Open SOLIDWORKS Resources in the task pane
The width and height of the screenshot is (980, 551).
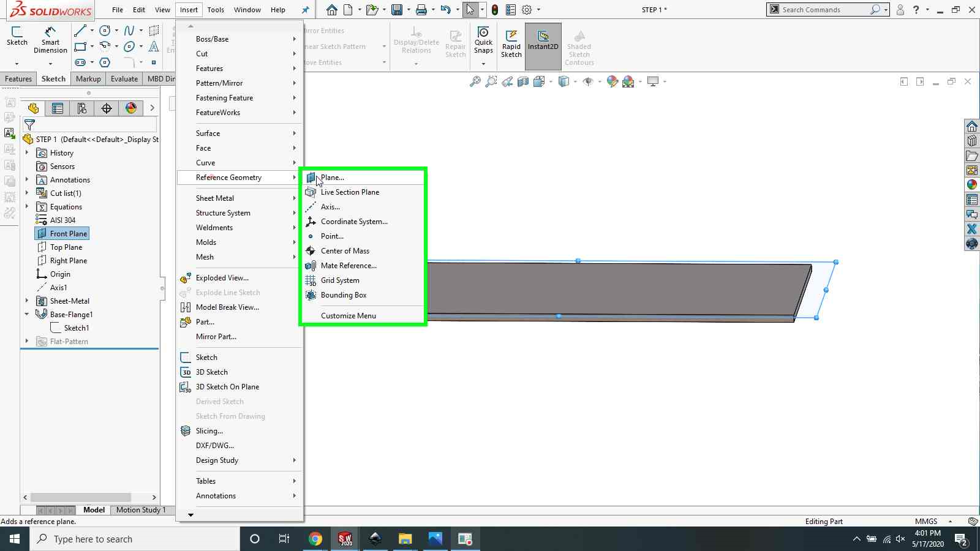click(972, 126)
